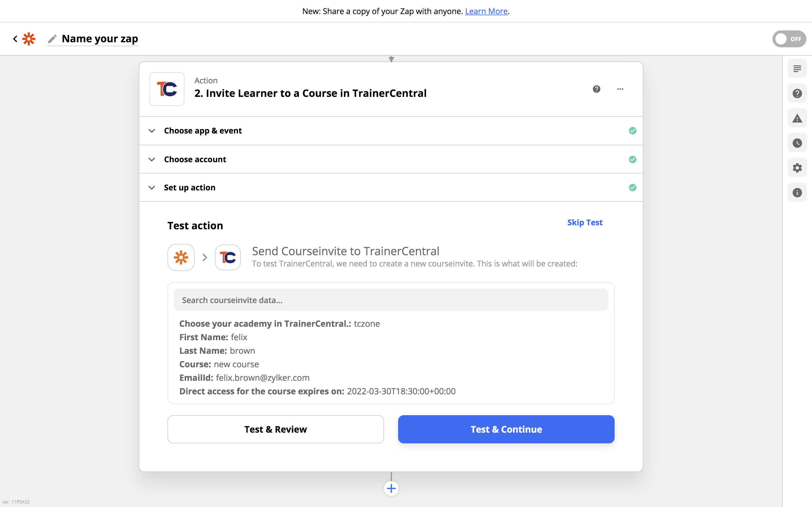
Task: Expand the Set up action section
Action: [x=189, y=187]
